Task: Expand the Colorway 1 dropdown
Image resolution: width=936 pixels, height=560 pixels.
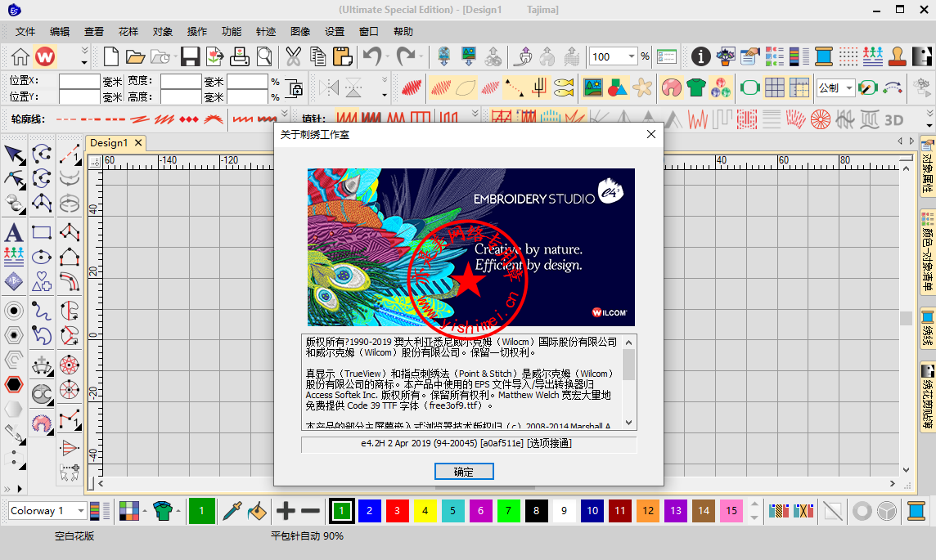Action: point(80,510)
